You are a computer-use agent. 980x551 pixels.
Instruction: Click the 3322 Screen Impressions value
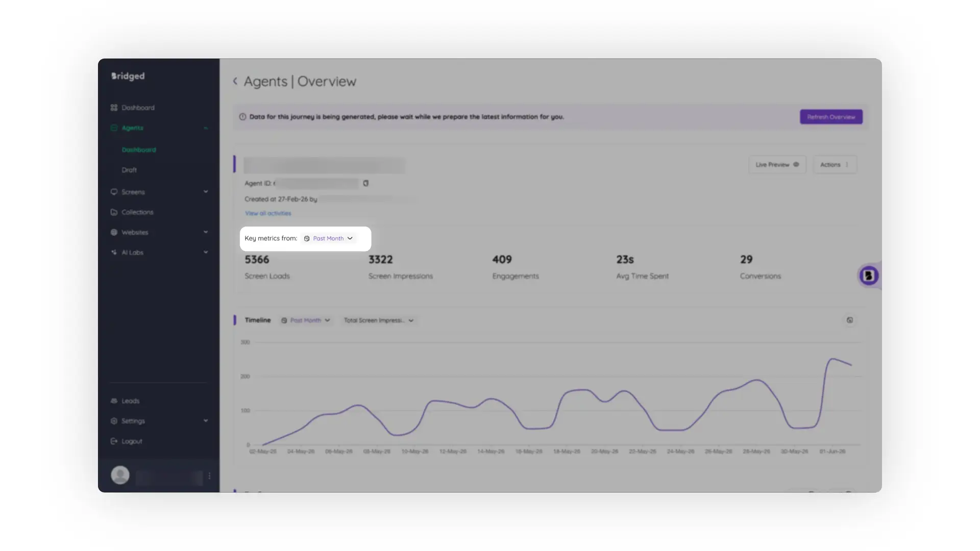[381, 259]
